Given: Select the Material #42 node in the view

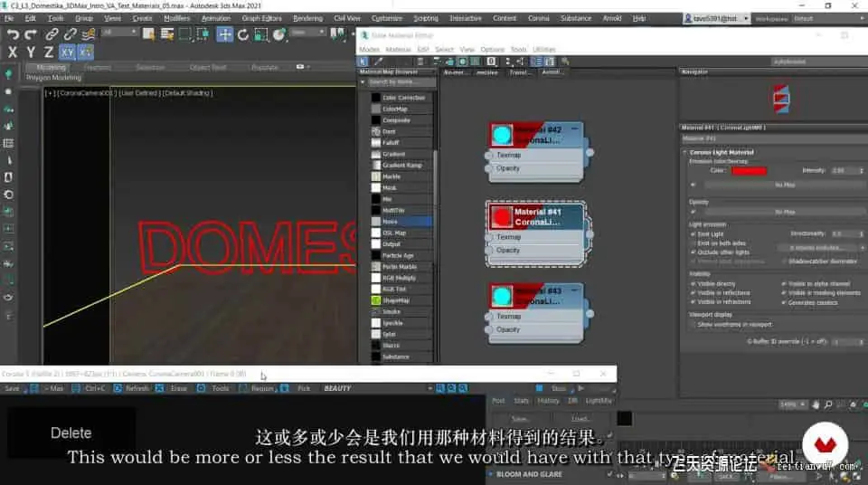Looking at the screenshot, I should click(x=536, y=152).
